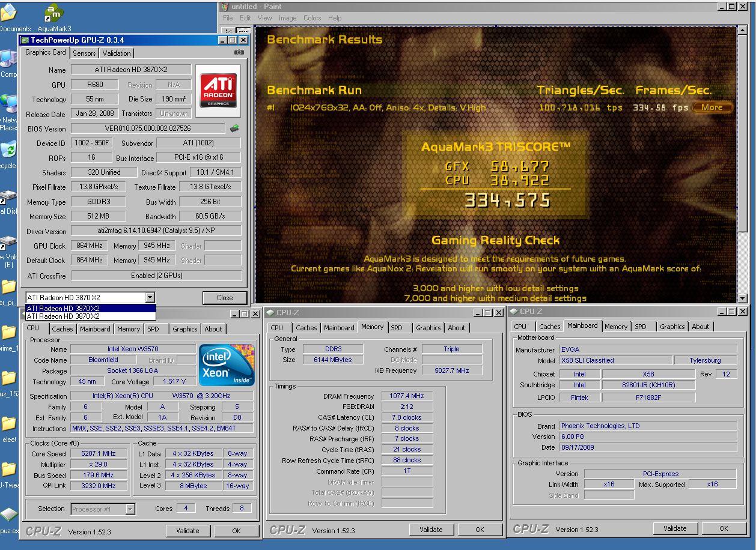Viewport: 756px width, 550px height.
Task: Open the AquaMark3 desktop shortcut
Action: tap(53, 17)
